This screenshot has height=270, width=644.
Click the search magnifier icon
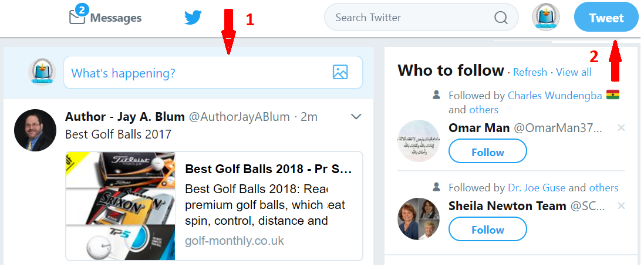[x=501, y=18]
